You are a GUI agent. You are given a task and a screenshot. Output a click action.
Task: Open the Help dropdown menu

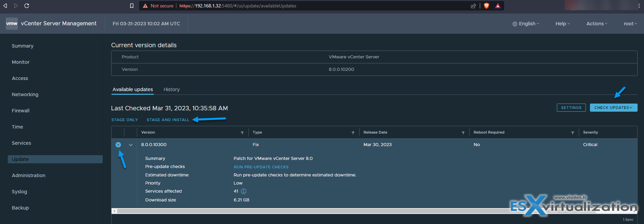563,24
